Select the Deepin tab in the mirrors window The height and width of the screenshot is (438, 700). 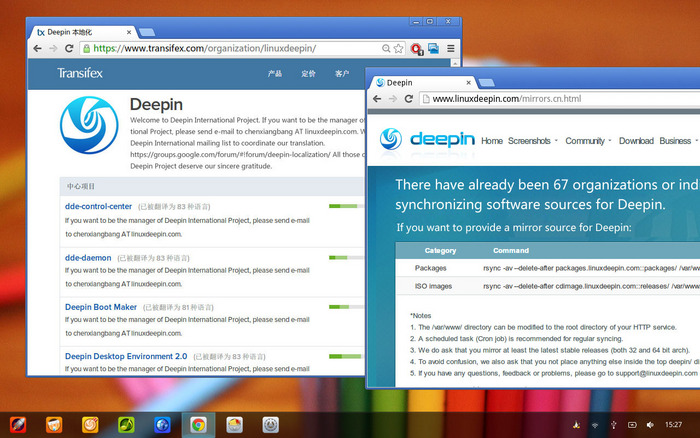422,83
